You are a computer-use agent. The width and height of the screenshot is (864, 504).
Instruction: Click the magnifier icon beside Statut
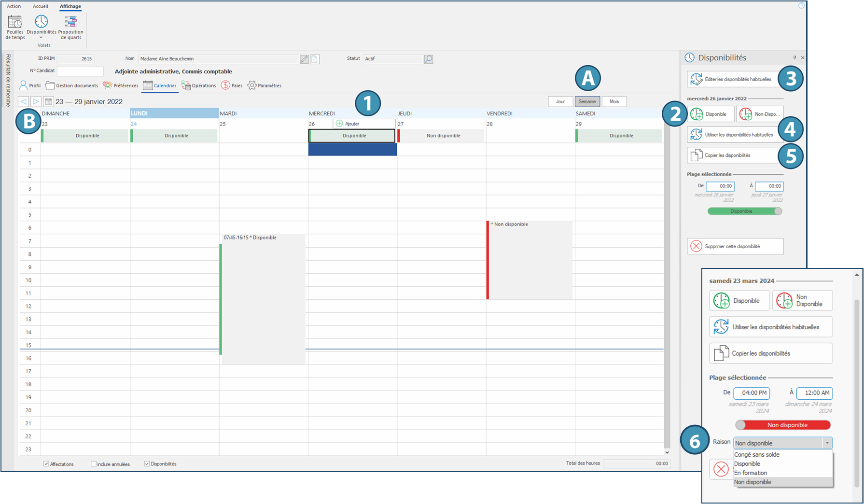[428, 59]
